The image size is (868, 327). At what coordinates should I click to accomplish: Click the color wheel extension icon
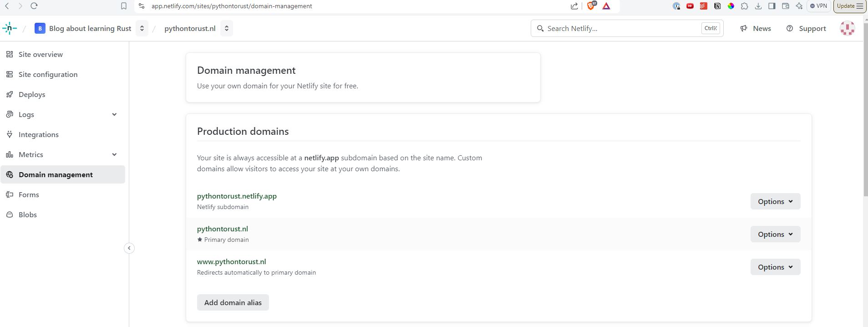pos(731,6)
